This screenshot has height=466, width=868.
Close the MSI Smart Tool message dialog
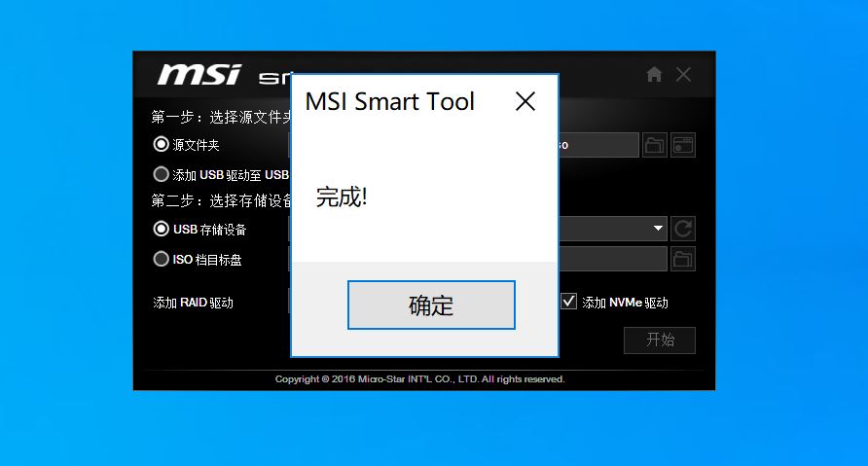524,101
